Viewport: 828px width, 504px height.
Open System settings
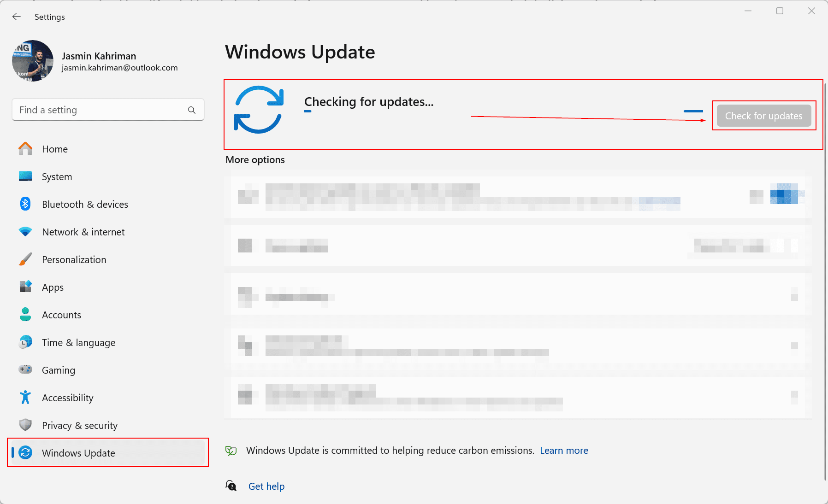[x=108, y=176]
